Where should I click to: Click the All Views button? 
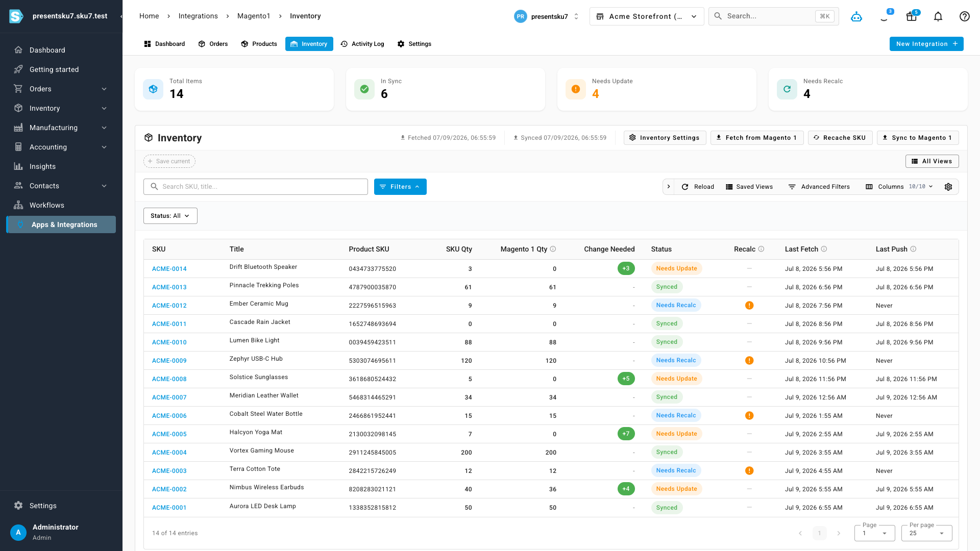click(x=932, y=161)
